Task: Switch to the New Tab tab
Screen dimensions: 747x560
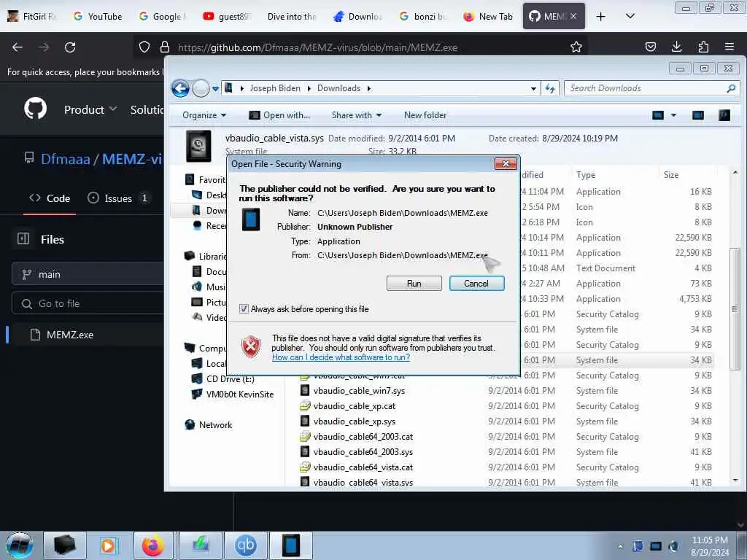Action: click(x=488, y=17)
